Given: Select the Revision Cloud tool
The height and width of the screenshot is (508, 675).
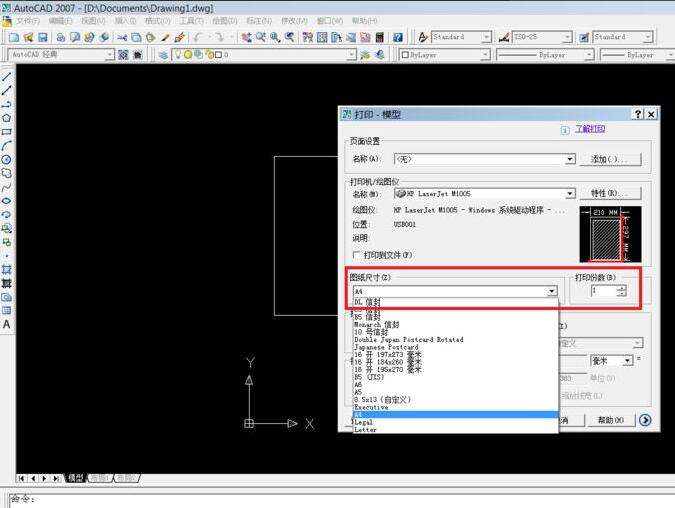Looking at the screenshot, I should (6, 173).
